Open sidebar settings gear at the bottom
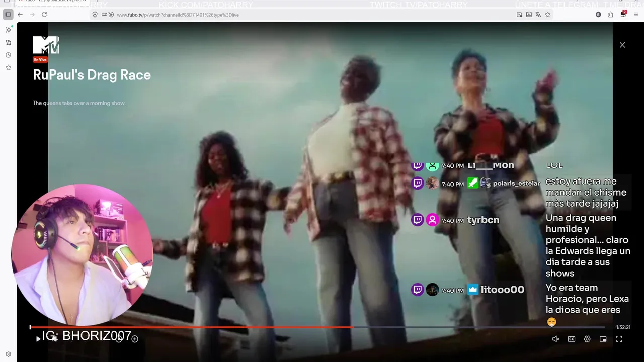This screenshot has height=362, width=644. [8, 354]
